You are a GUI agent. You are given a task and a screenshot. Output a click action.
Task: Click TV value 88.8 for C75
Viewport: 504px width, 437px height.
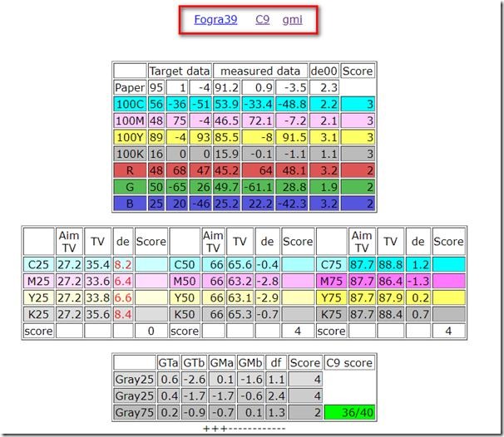tap(391, 264)
